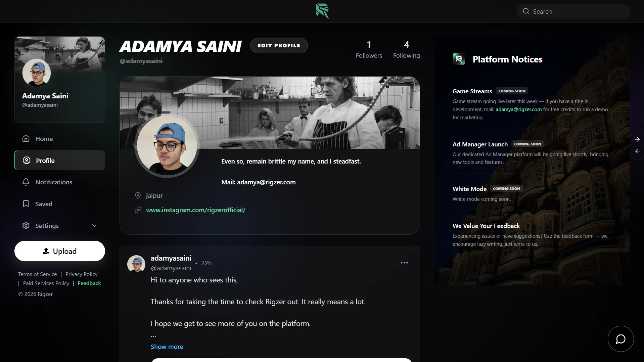Viewport: 644px width, 362px height.
Task: Click the Home house icon
Action: (26, 138)
